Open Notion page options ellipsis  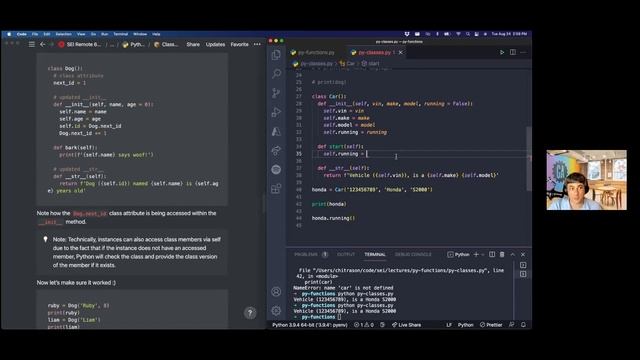click(x=257, y=44)
